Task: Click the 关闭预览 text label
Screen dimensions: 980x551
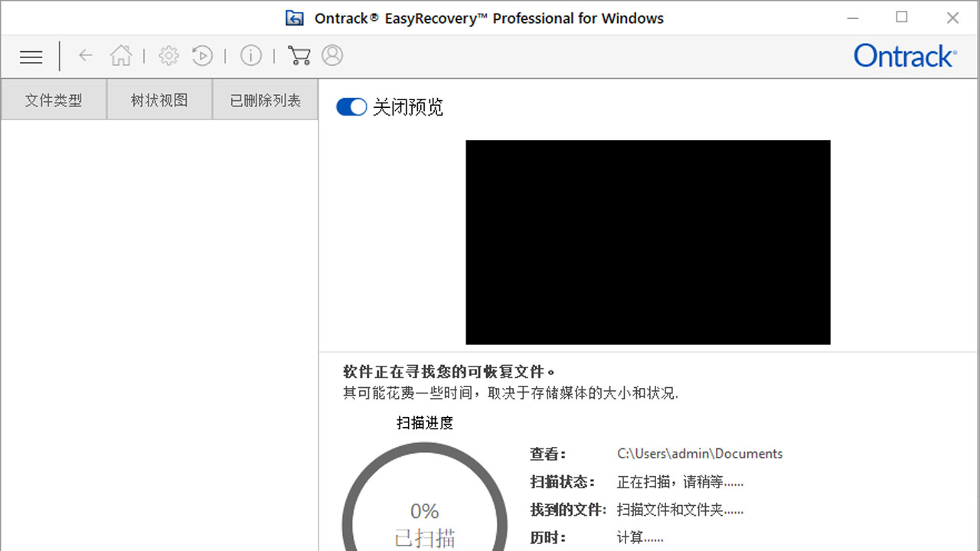Action: [408, 107]
